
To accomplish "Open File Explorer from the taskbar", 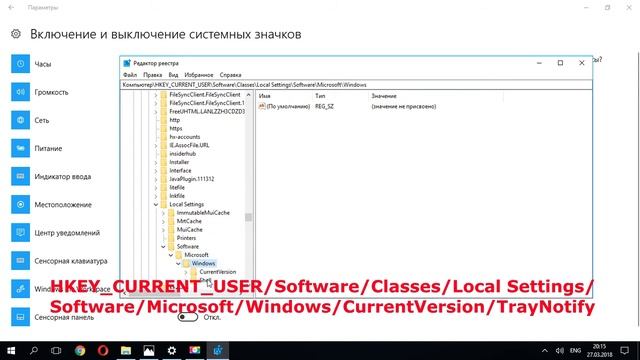I will (x=126, y=350).
